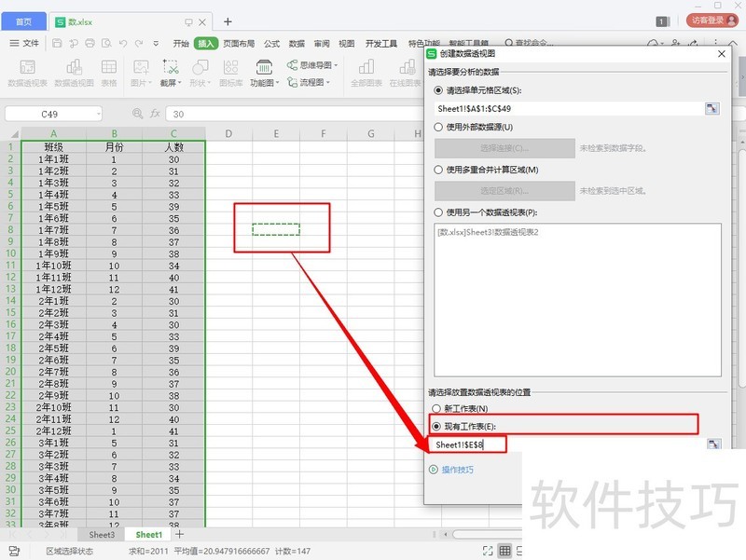Switch to the Sheet3 worksheet tab
Screen dimensions: 746x560
pos(102,535)
